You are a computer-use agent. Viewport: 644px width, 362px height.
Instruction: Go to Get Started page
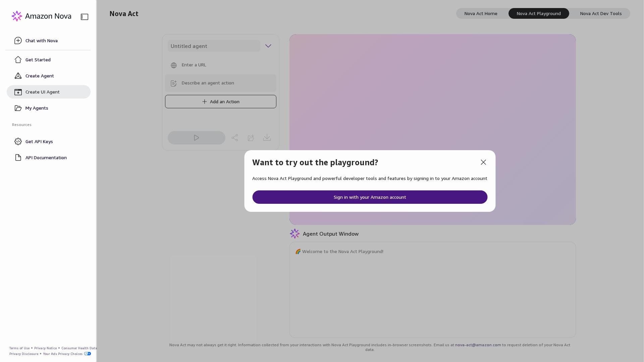click(38, 60)
